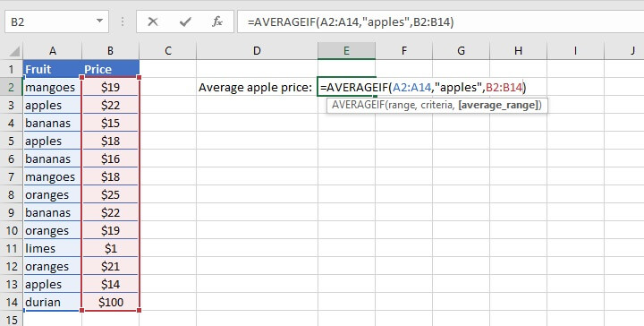Click the bananas cell in row 4
The height and width of the screenshot is (326, 644).
click(53, 123)
